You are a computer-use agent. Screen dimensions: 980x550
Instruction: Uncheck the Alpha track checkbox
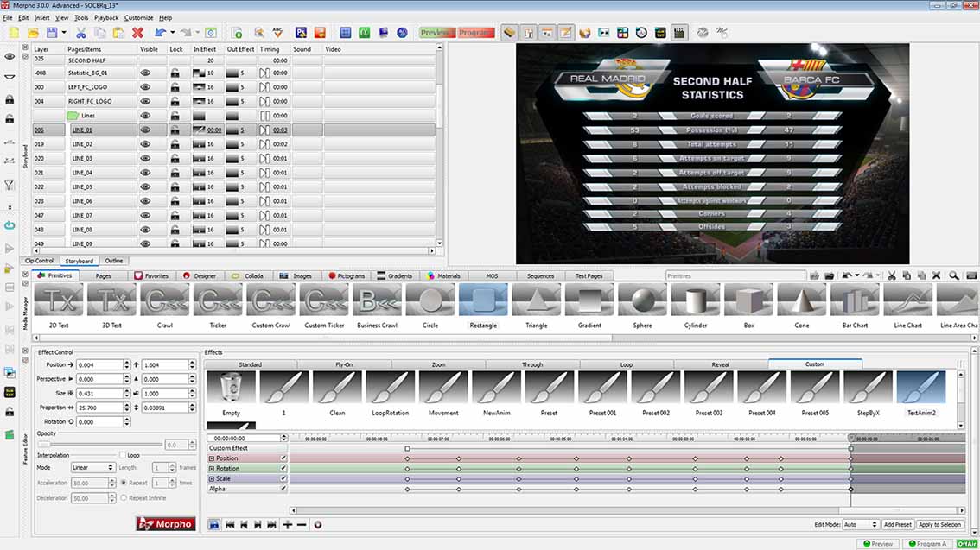click(283, 489)
